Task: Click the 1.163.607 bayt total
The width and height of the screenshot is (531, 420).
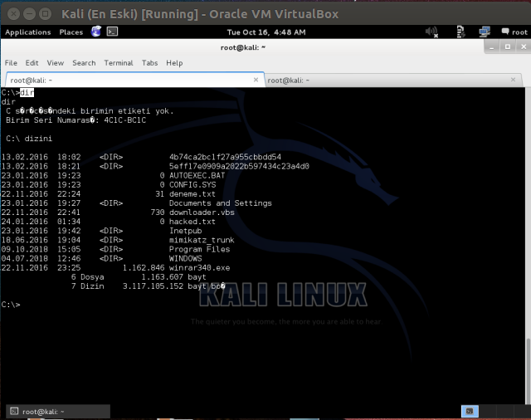Action: (173, 277)
